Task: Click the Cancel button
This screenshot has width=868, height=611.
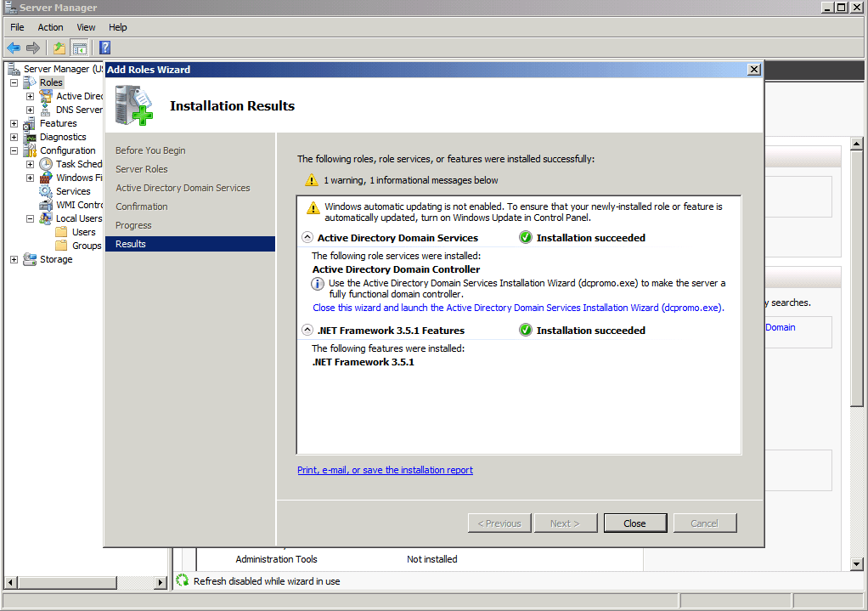Action: pyautogui.click(x=705, y=523)
